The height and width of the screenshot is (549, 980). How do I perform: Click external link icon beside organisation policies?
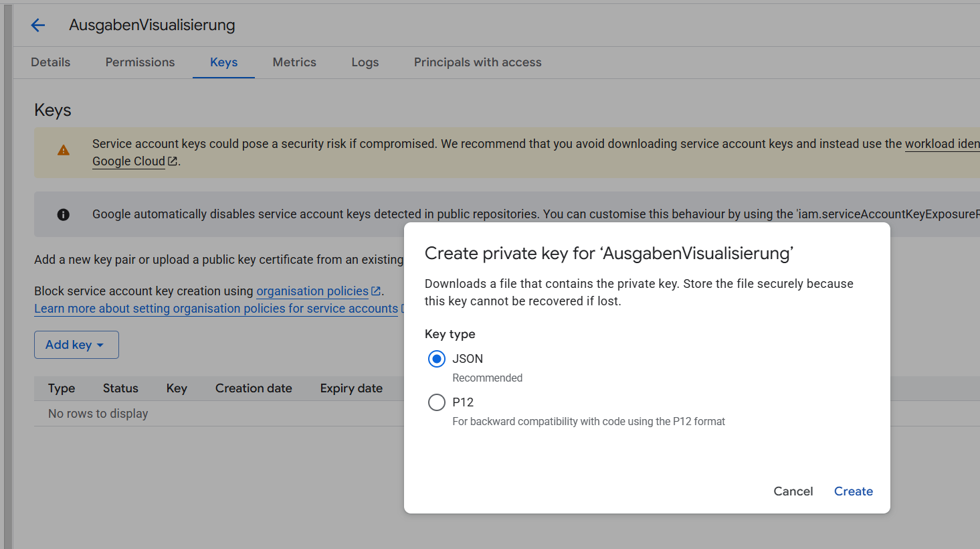point(376,291)
